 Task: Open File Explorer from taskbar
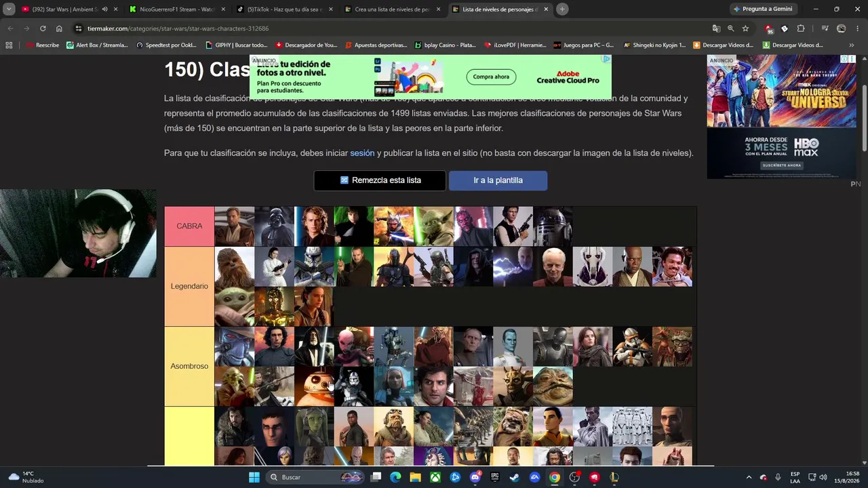(415, 477)
